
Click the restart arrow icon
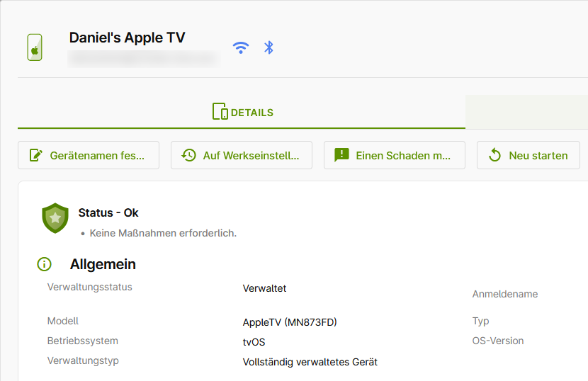(494, 155)
